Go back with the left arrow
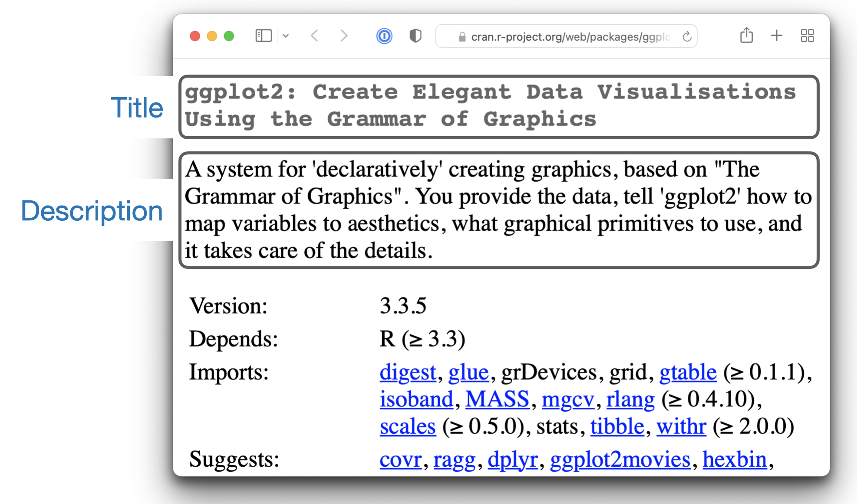 [315, 36]
